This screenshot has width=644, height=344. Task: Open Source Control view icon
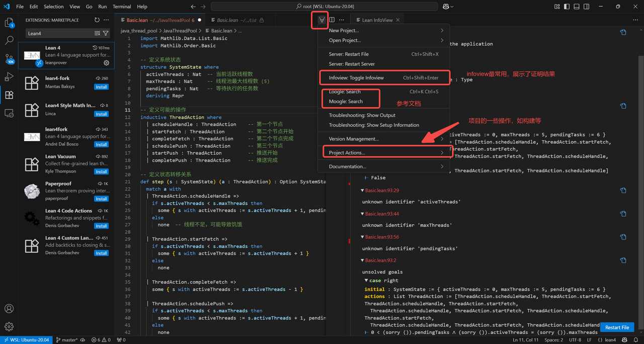[9, 59]
